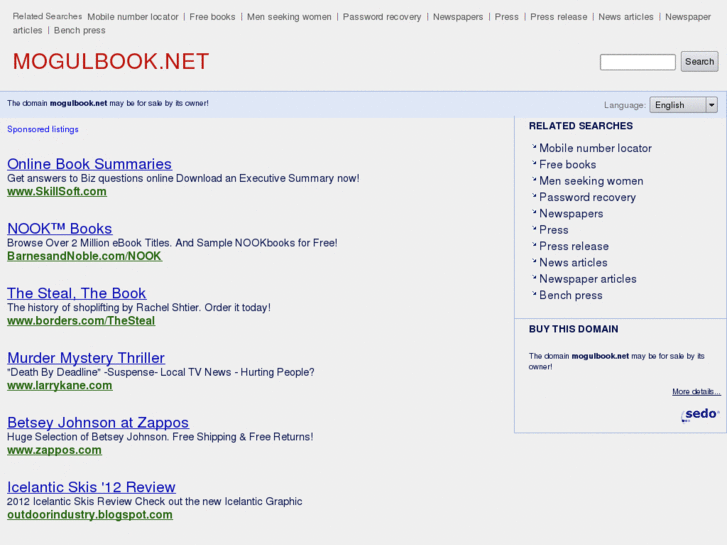
Task: Click Online Book Summaries description text
Action: (183, 179)
